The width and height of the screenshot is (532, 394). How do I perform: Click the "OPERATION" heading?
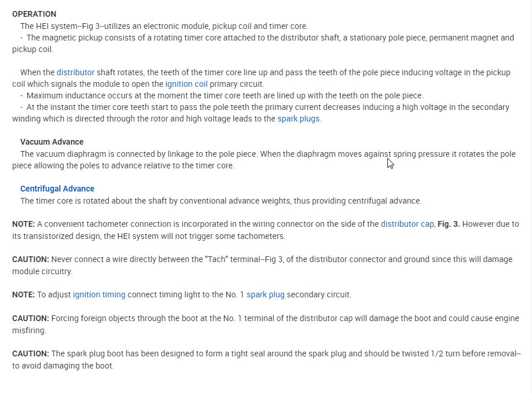34,13
